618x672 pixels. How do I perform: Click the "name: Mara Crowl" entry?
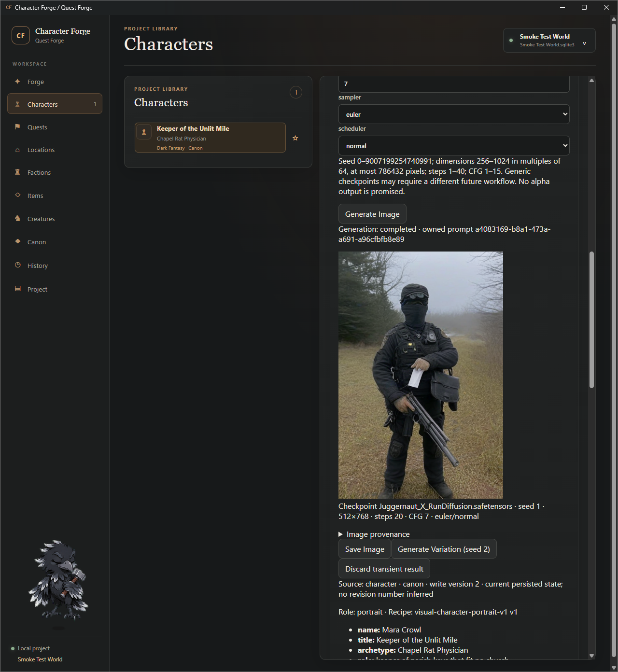tap(389, 630)
